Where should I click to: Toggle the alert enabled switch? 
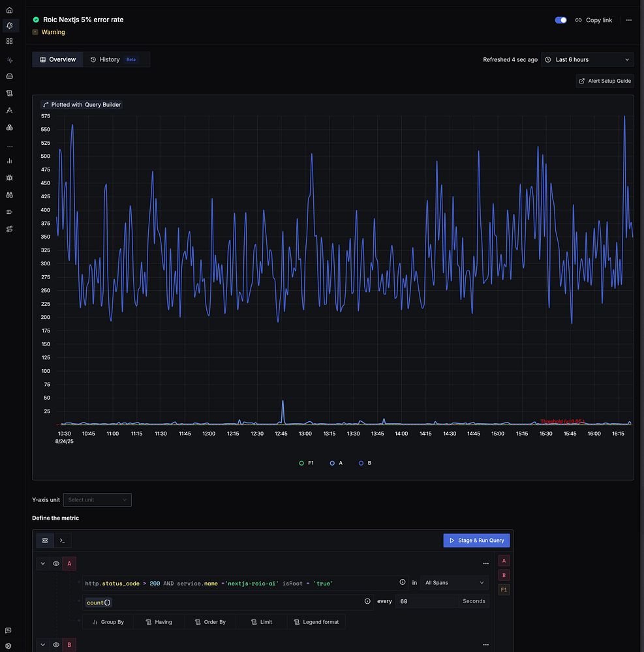tap(560, 20)
